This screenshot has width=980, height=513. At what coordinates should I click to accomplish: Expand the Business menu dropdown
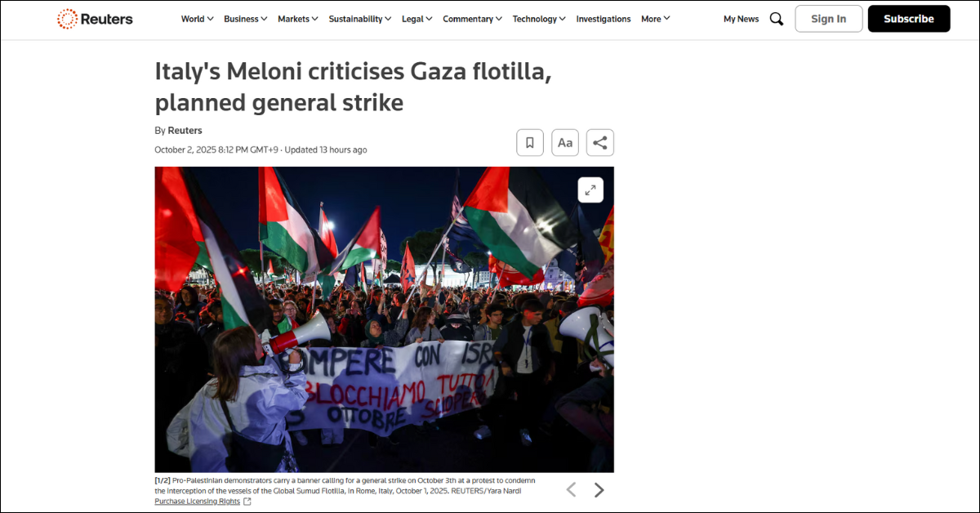tap(246, 19)
